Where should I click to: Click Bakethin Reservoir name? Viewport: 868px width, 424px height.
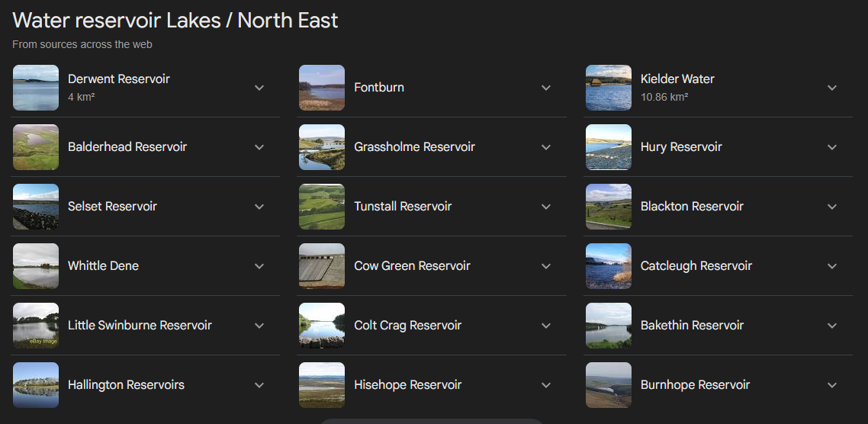pos(692,326)
